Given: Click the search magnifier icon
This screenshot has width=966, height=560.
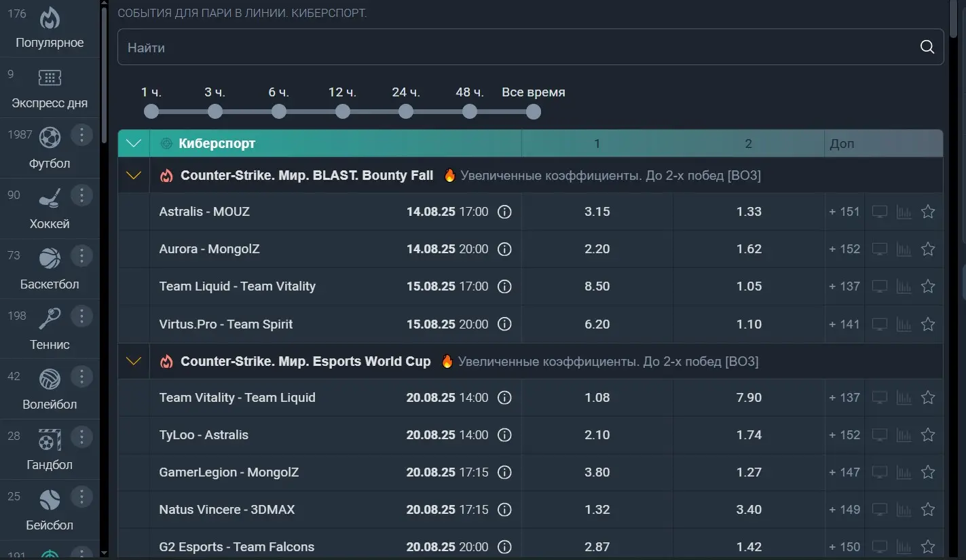Looking at the screenshot, I should point(927,47).
